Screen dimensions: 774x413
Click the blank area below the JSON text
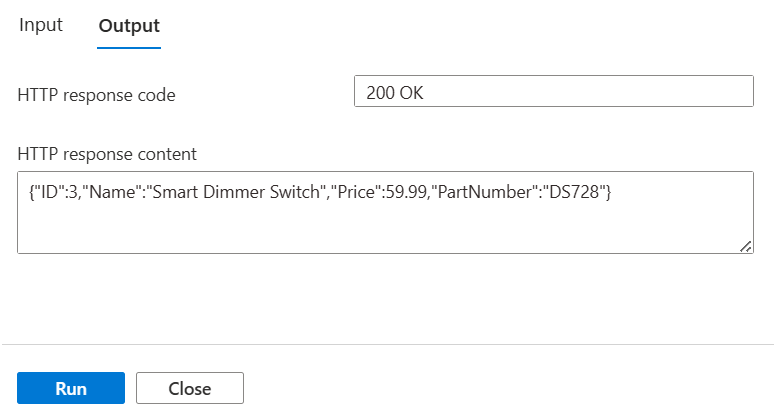click(385, 228)
